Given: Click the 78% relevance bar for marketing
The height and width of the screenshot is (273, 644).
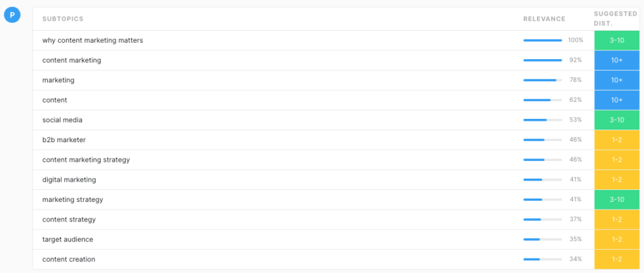Looking at the screenshot, I should 543,80.
